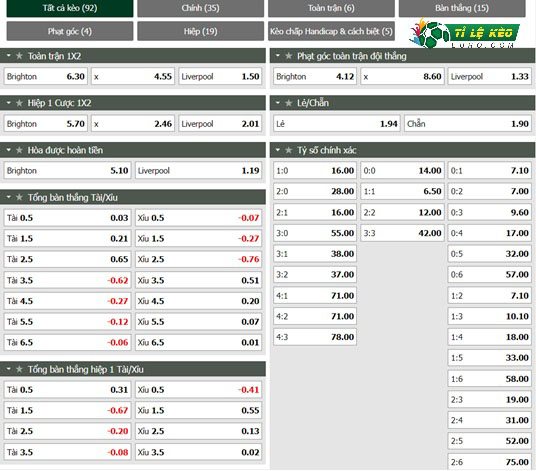This screenshot has height=471, width=536.
Task: Star the Phạt góc toàn trận đội thắng market
Action: (289, 56)
